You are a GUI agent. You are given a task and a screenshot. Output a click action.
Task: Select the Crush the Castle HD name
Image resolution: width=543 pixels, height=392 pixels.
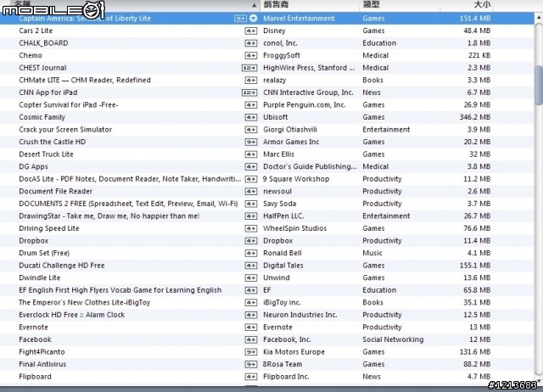tap(53, 142)
